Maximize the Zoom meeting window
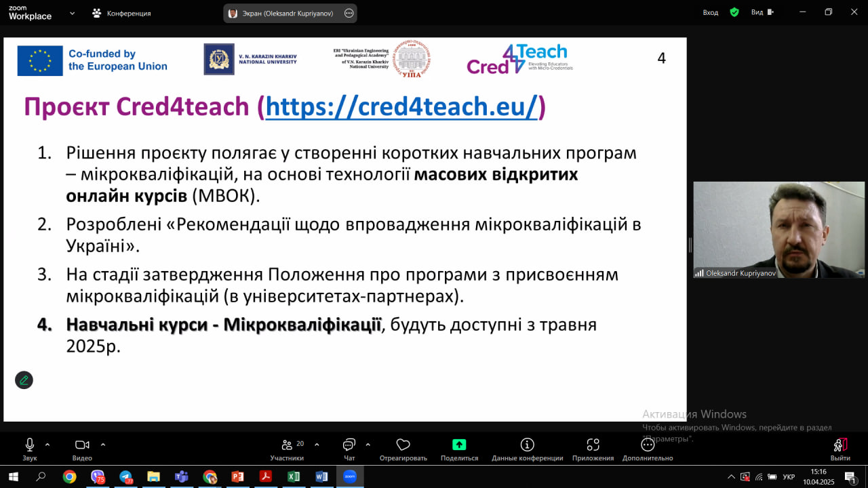 coord(828,12)
